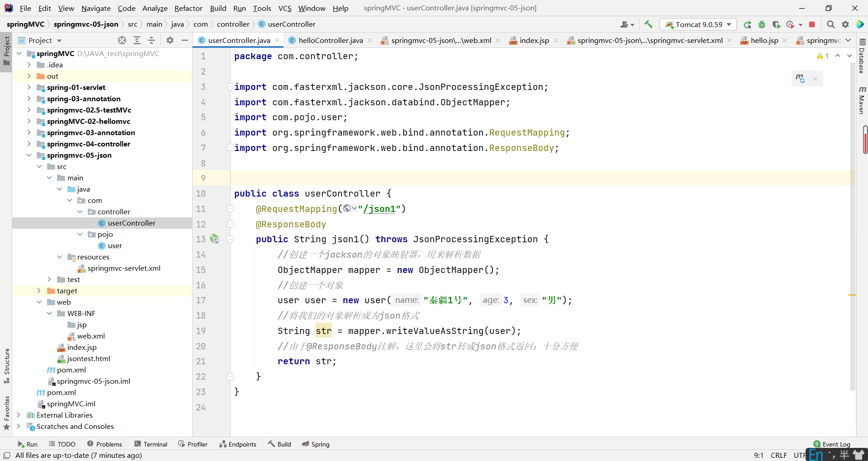Open the Structure tool window

[6, 366]
